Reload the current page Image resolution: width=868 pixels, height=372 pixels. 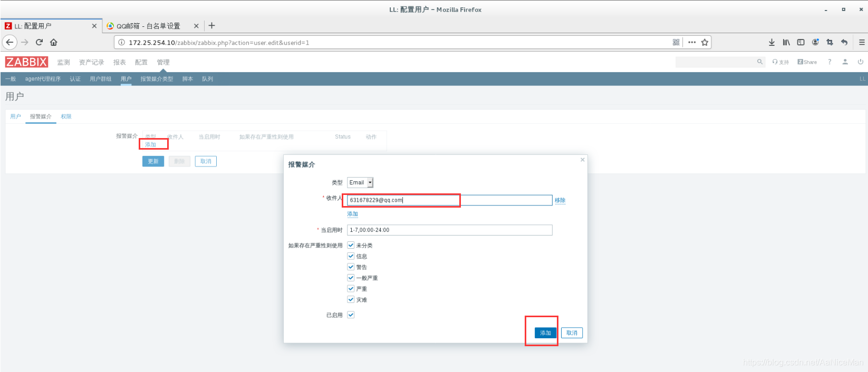(x=39, y=42)
